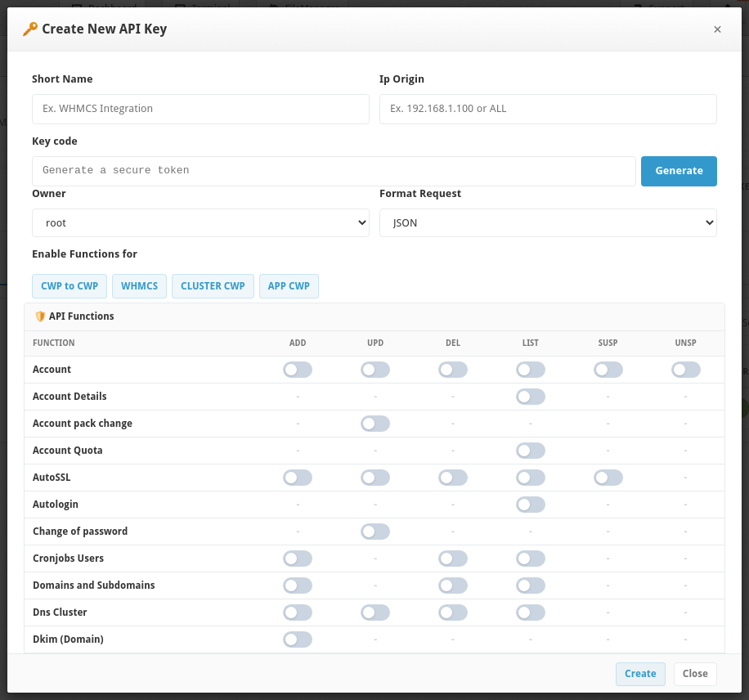Turn on Change of password UPD switch
Viewport: 749px width, 700px height.
[375, 532]
